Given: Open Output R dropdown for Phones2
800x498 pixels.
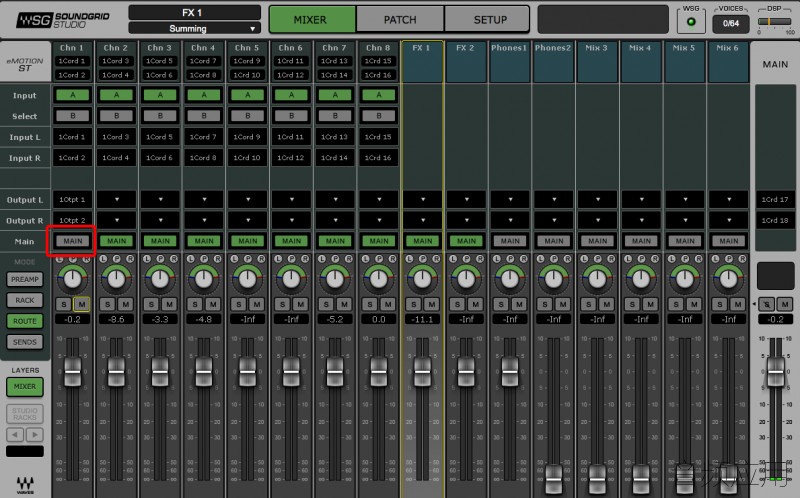Looking at the screenshot, I should (x=554, y=220).
